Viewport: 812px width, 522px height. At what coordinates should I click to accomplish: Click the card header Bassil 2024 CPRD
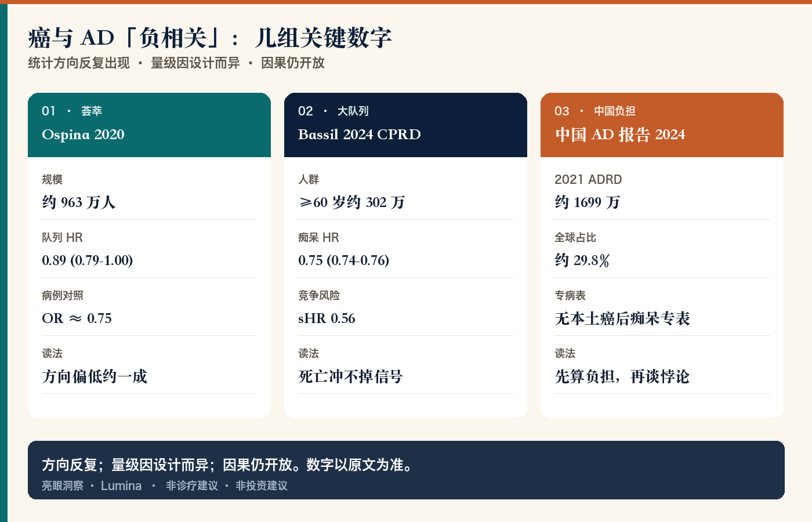click(x=360, y=135)
